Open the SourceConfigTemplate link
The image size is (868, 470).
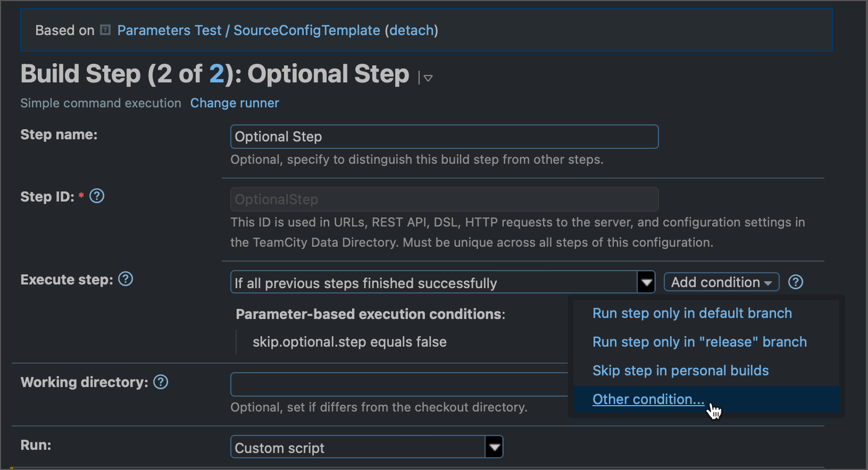coord(306,30)
